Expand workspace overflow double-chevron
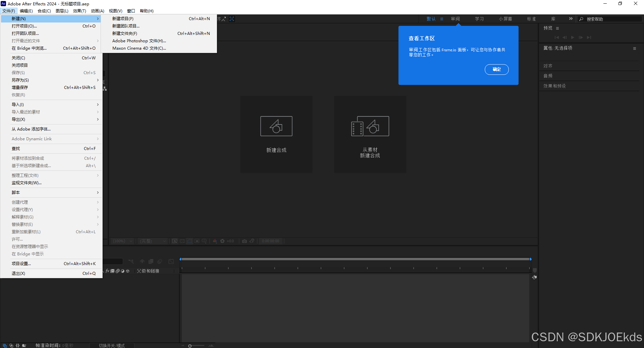 [x=571, y=19]
